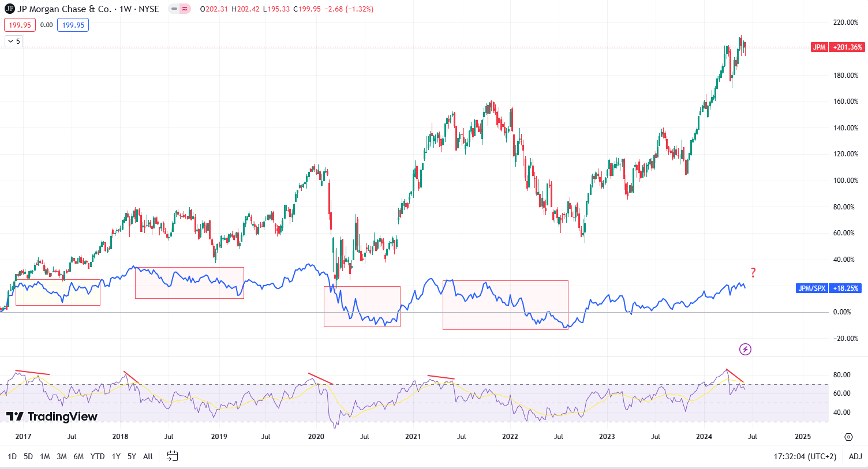Click the 100.00% price axis label

(845, 181)
